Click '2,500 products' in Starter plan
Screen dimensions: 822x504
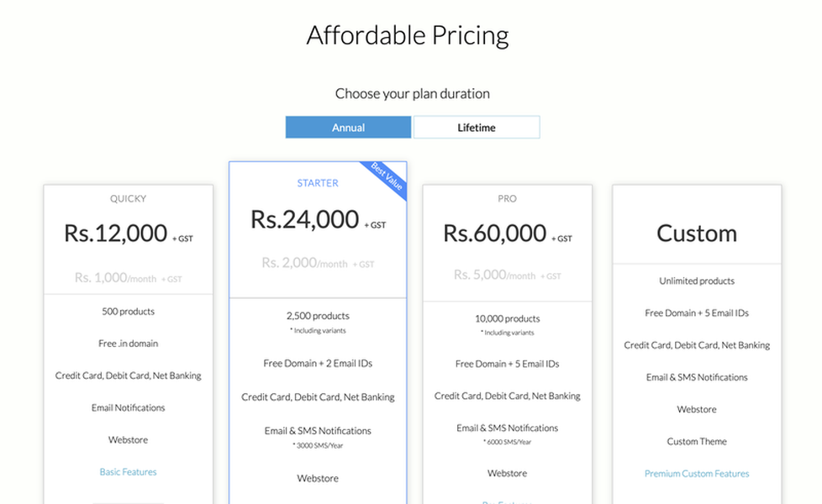pos(318,315)
